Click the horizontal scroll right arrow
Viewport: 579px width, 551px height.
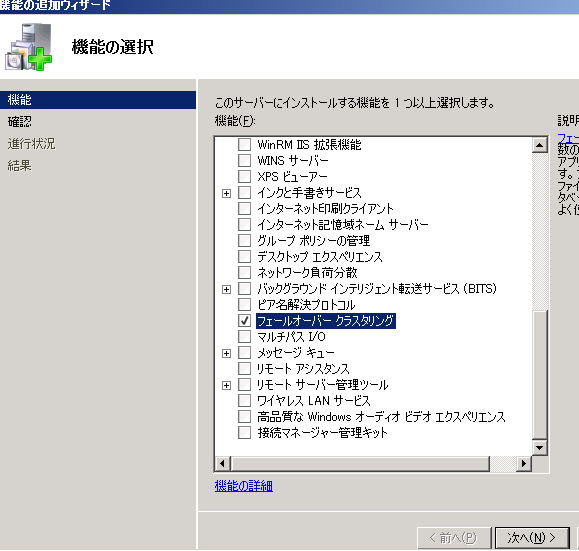[x=524, y=463]
